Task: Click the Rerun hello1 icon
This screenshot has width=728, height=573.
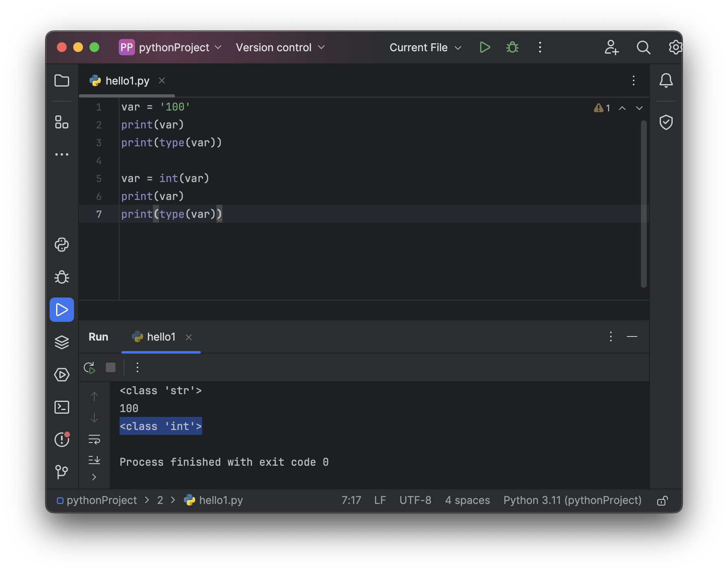Action: [89, 368]
